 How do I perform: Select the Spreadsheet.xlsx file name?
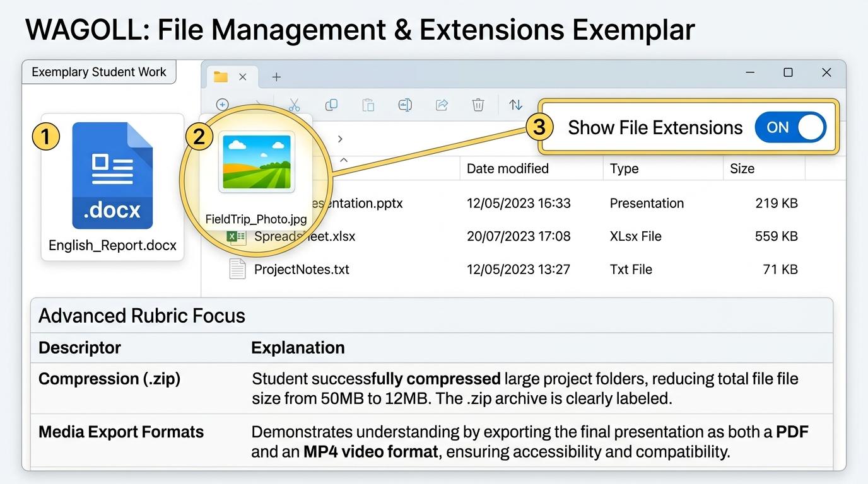(x=305, y=236)
